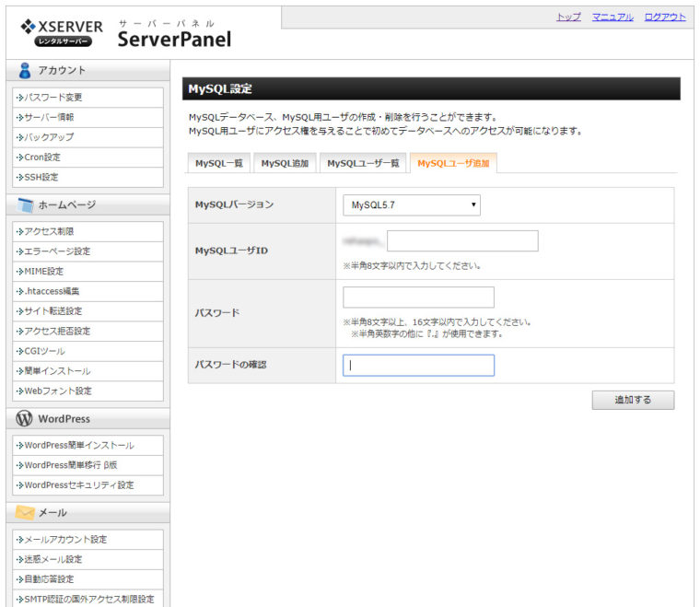The height and width of the screenshot is (607, 700).
Task: Click the MySQLユーザID row label
Action: [x=231, y=251]
